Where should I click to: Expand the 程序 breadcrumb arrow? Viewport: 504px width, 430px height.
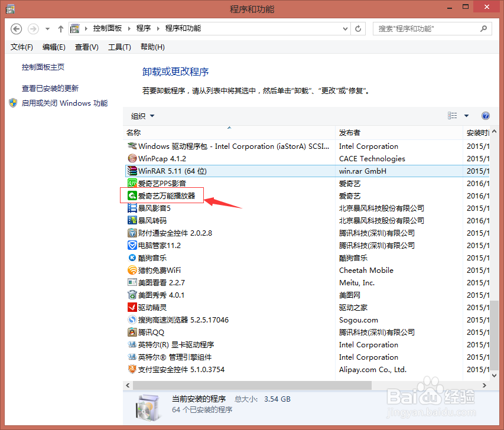point(158,28)
